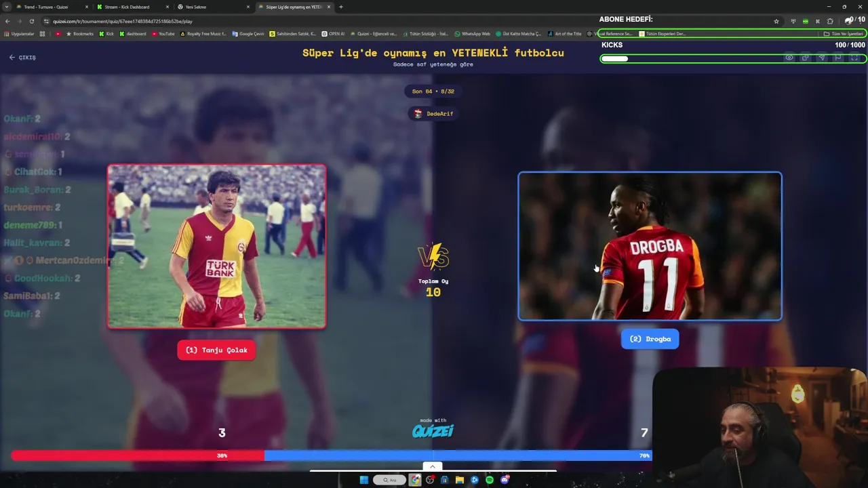Screen dimensions: 868x488
Task: Click the KICKS goal progress bar
Action: (732, 58)
